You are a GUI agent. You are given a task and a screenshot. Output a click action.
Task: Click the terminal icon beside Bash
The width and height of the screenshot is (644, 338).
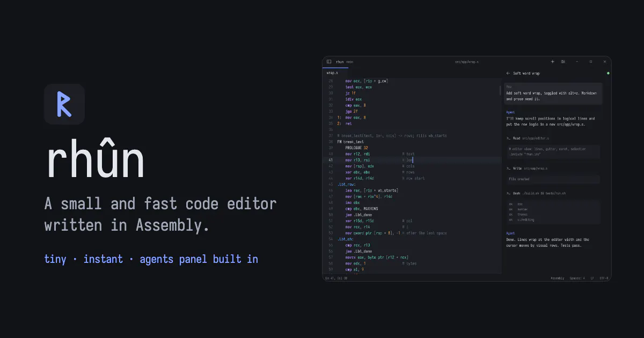point(508,193)
